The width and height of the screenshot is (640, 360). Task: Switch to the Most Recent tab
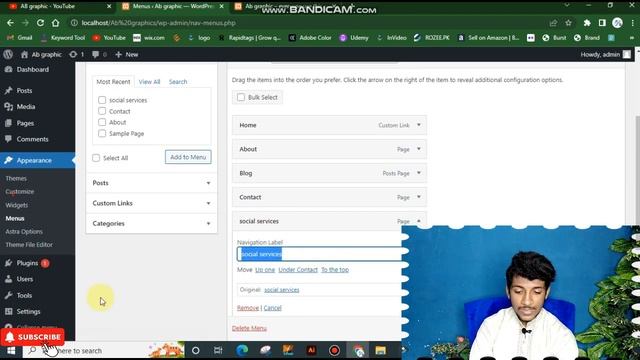click(x=113, y=82)
